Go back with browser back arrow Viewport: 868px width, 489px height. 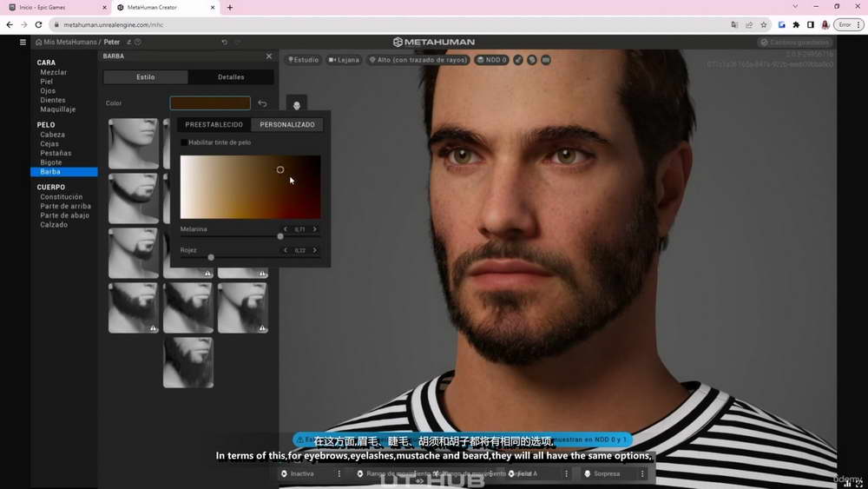tap(10, 25)
